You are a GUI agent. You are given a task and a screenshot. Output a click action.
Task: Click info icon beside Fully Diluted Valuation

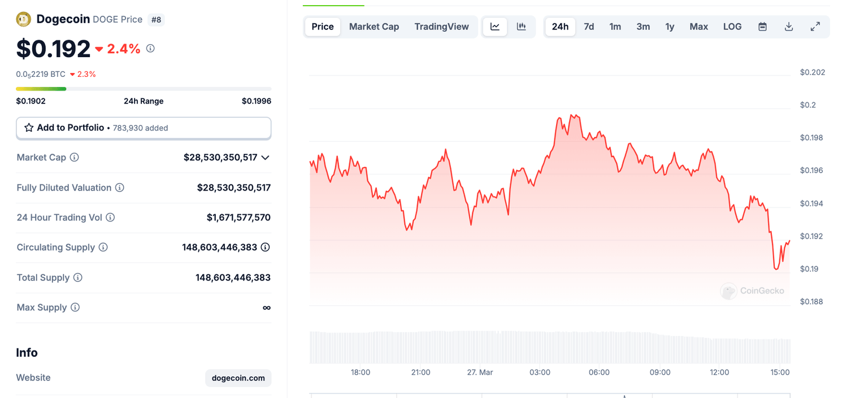click(x=119, y=188)
